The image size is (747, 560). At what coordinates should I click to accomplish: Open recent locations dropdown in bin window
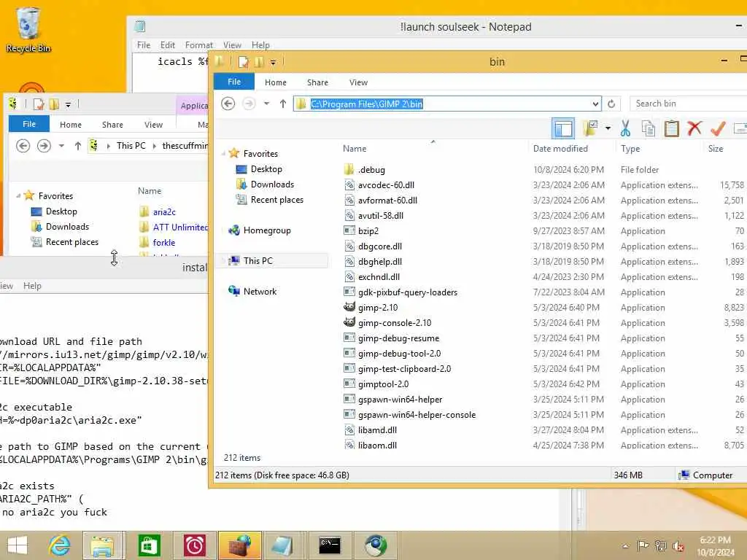pyautogui.click(x=267, y=104)
